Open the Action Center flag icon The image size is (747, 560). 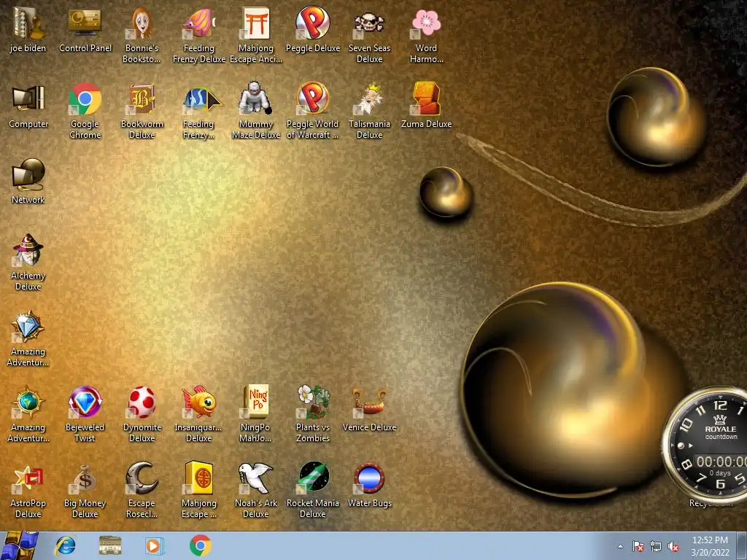point(638,546)
